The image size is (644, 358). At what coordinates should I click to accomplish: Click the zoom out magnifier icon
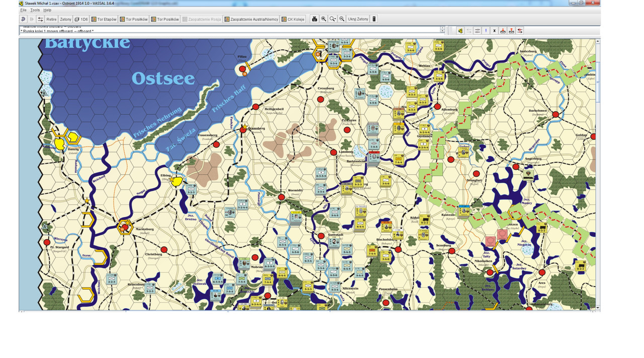342,19
